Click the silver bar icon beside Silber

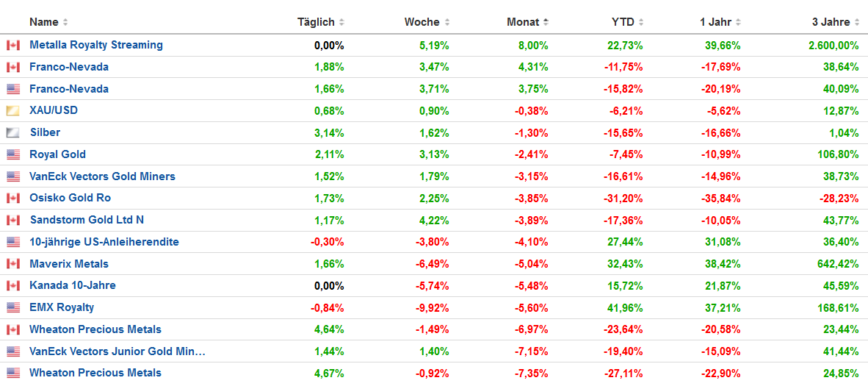click(x=12, y=133)
